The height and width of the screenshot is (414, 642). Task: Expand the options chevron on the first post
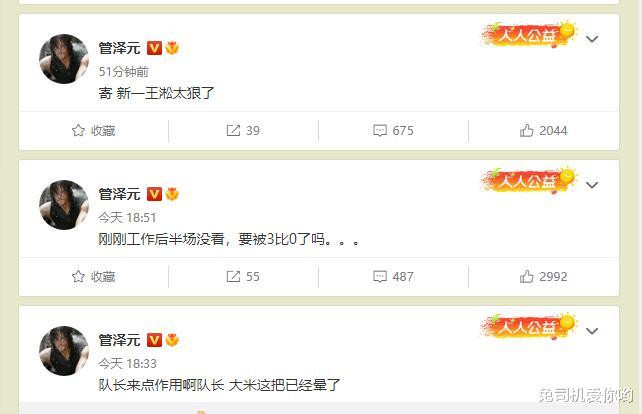[x=592, y=39]
